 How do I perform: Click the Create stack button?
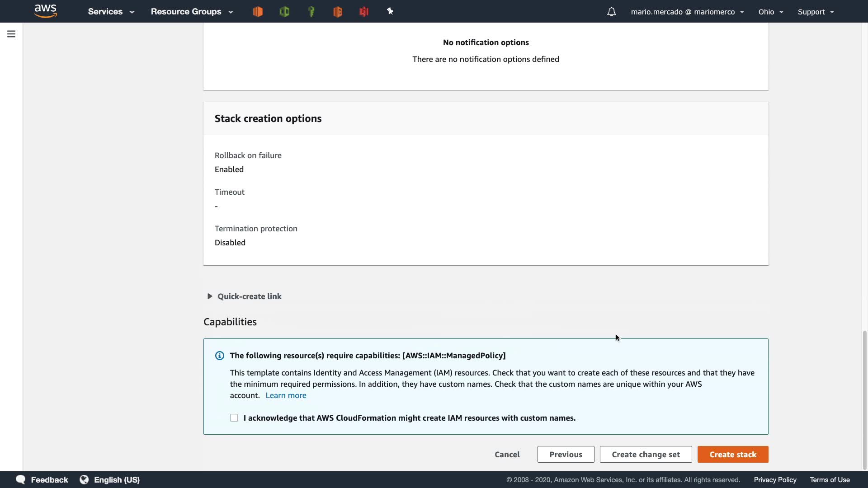pyautogui.click(x=732, y=455)
